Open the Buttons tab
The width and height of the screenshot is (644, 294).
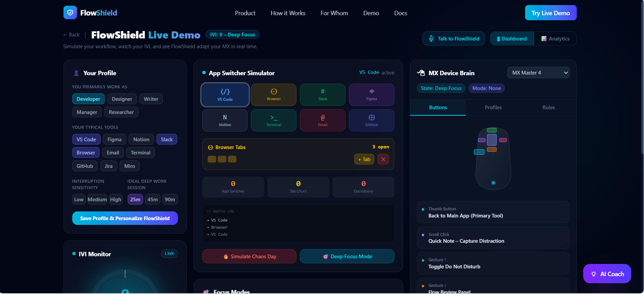(x=438, y=108)
